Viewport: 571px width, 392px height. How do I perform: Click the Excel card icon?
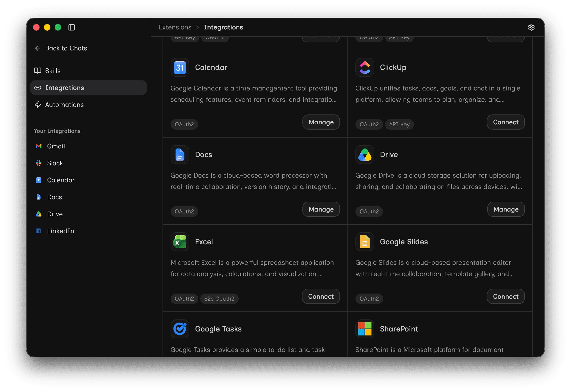(x=180, y=242)
